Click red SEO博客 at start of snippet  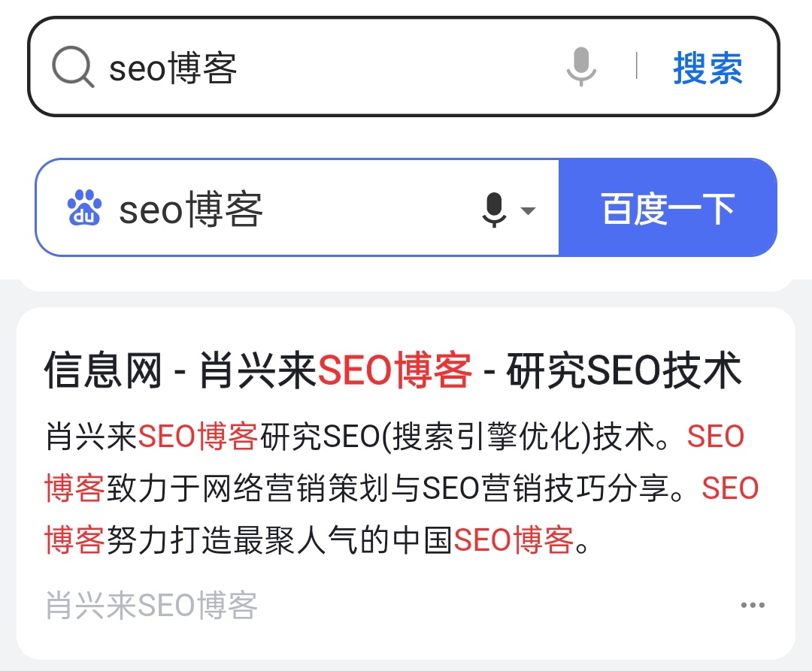coord(198,436)
